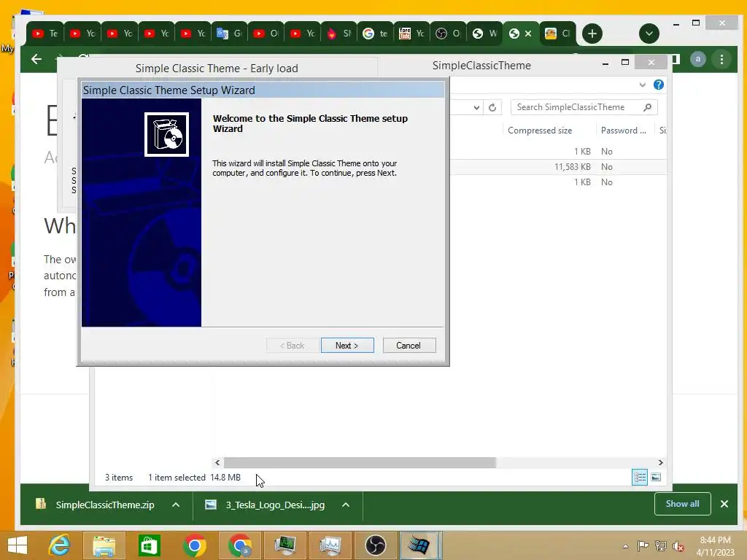Open Chrome tab search dropdown

pos(649,34)
